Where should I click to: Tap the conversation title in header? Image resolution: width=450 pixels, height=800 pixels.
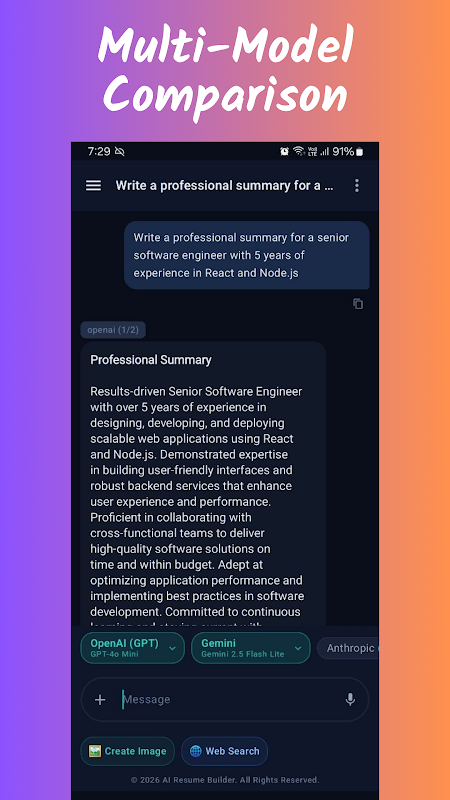click(x=224, y=186)
